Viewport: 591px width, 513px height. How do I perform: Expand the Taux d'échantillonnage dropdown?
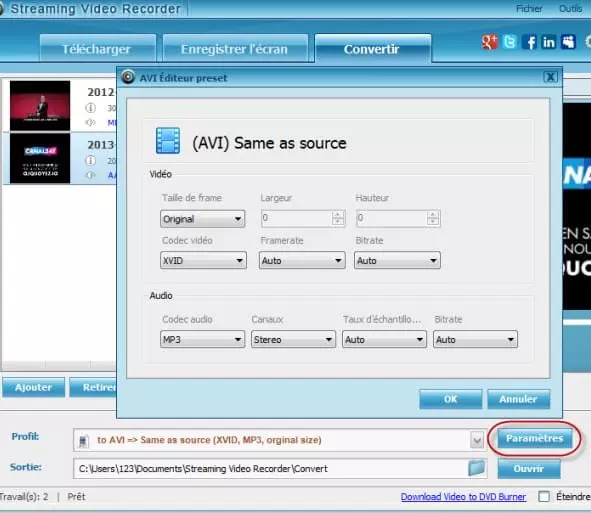384,339
